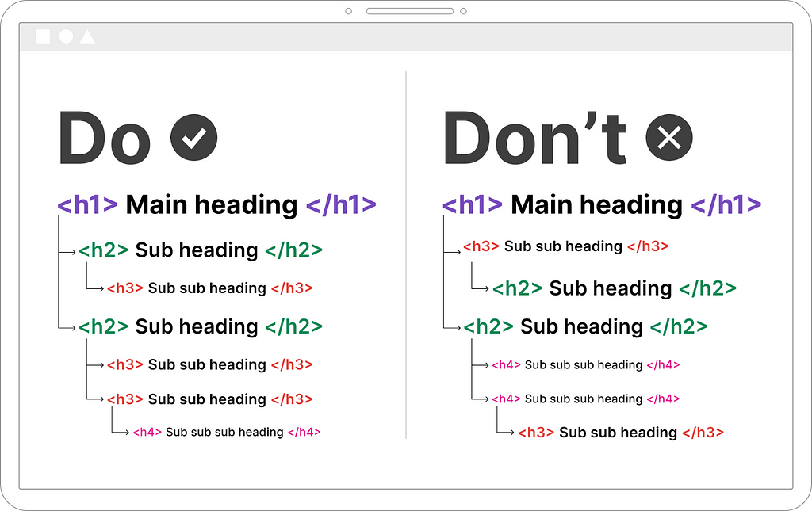Screen dimensions: 812x511
Task: Click the closing </h4> tag in Do column
Action: [x=304, y=432]
